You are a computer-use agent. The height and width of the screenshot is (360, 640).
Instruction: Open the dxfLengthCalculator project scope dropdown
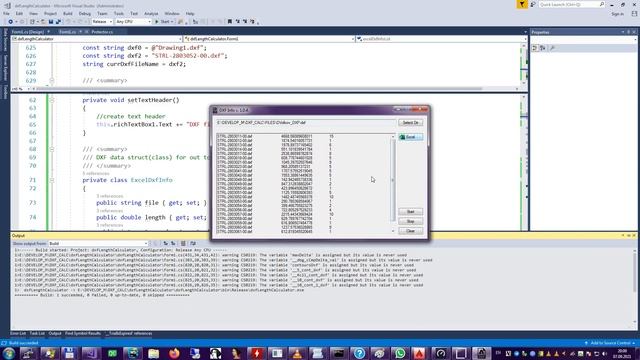coord(97,39)
